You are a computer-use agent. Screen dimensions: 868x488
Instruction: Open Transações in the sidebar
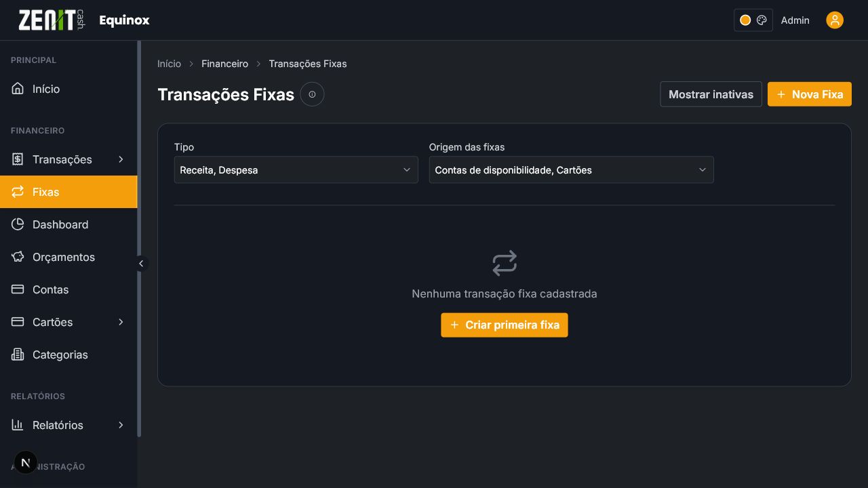68,159
